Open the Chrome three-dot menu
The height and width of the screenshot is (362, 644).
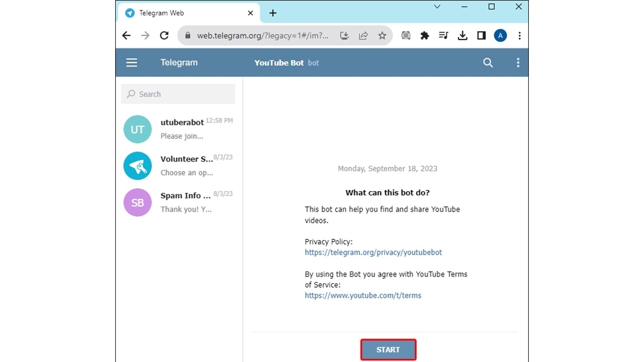point(519,35)
